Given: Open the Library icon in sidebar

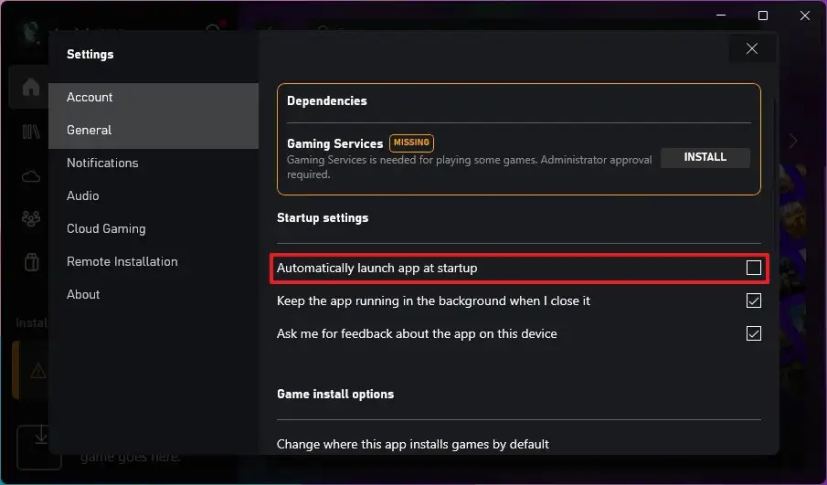Looking at the screenshot, I should (x=30, y=132).
